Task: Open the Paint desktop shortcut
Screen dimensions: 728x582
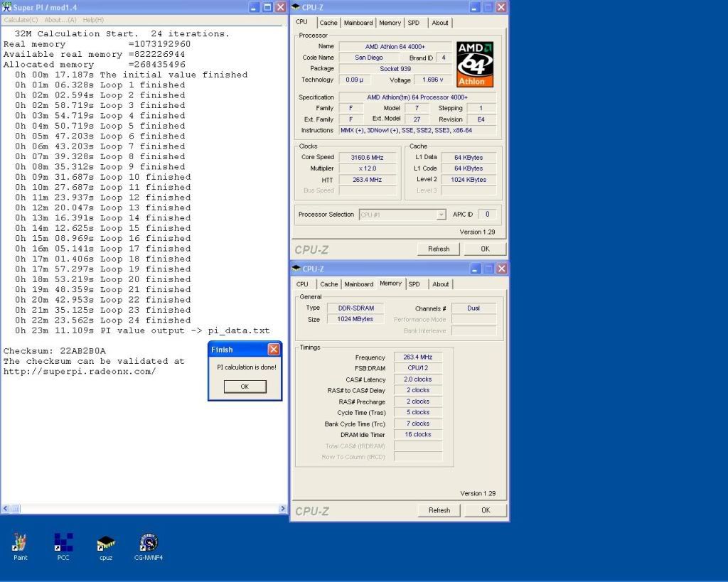Action: [20, 546]
